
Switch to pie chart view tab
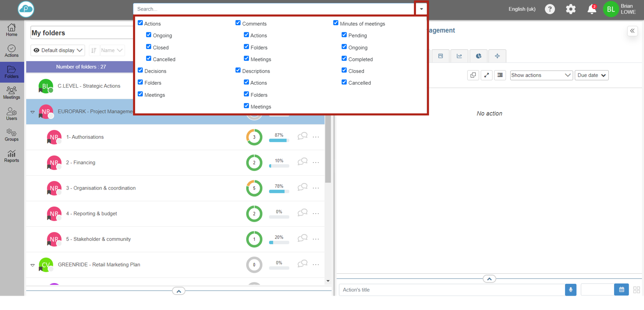[x=478, y=56]
